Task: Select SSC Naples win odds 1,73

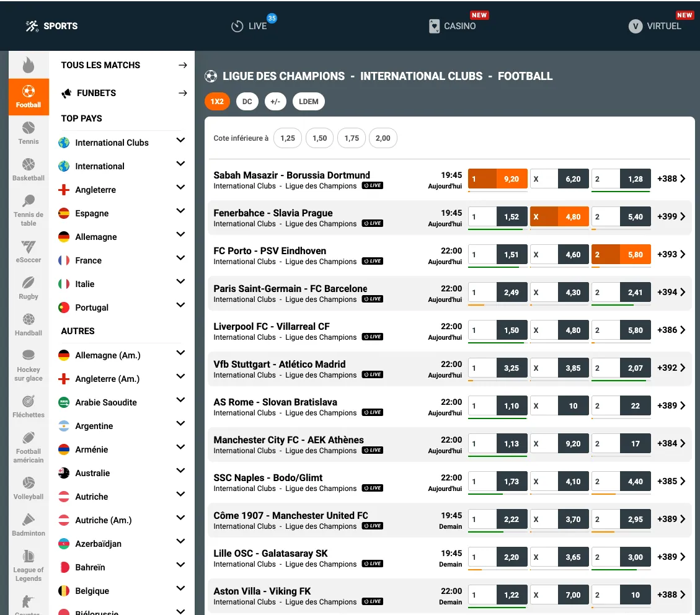Action: click(497, 482)
